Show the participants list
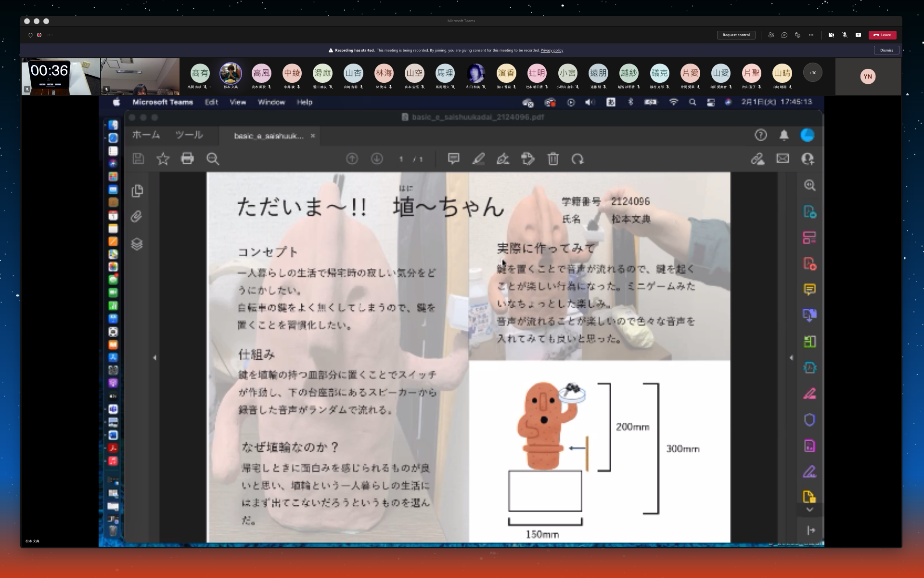 click(771, 35)
